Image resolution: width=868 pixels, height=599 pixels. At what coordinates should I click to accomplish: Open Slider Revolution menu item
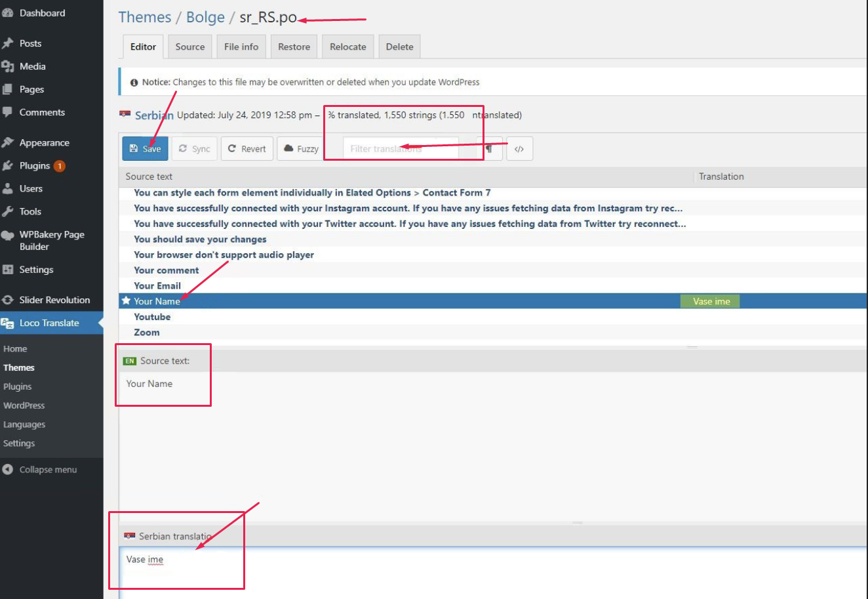pos(54,300)
